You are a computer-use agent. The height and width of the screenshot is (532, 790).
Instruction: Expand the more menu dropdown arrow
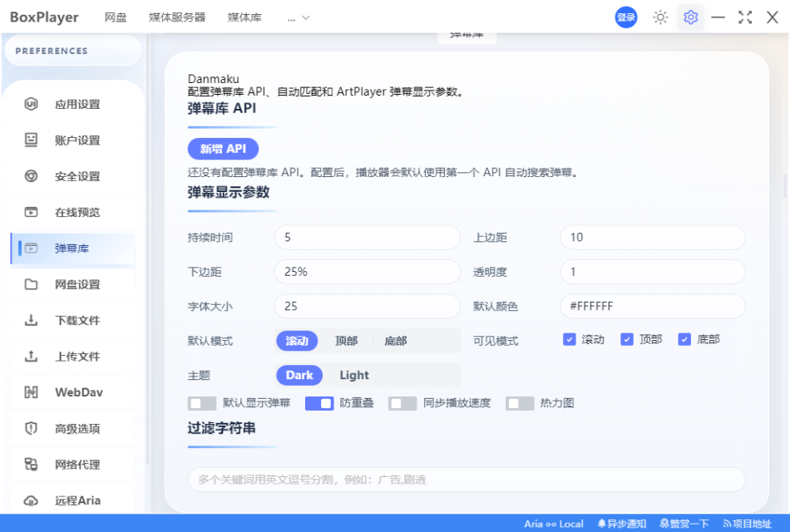click(306, 17)
